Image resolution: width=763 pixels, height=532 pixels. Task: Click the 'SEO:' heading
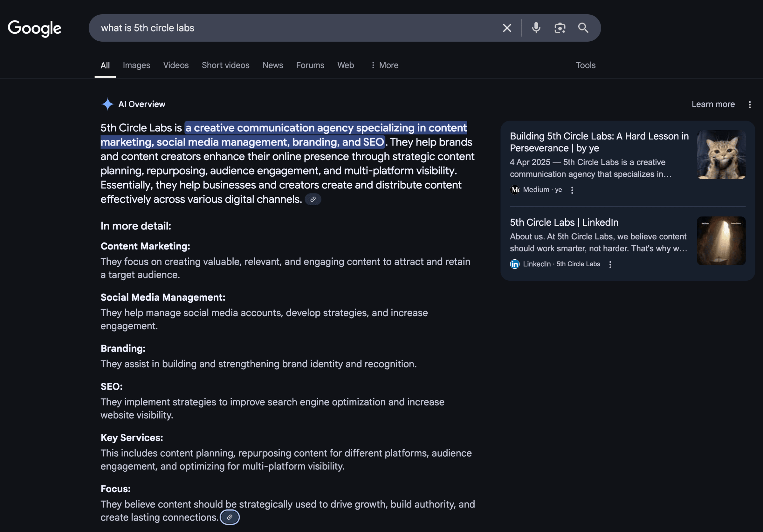112,386
